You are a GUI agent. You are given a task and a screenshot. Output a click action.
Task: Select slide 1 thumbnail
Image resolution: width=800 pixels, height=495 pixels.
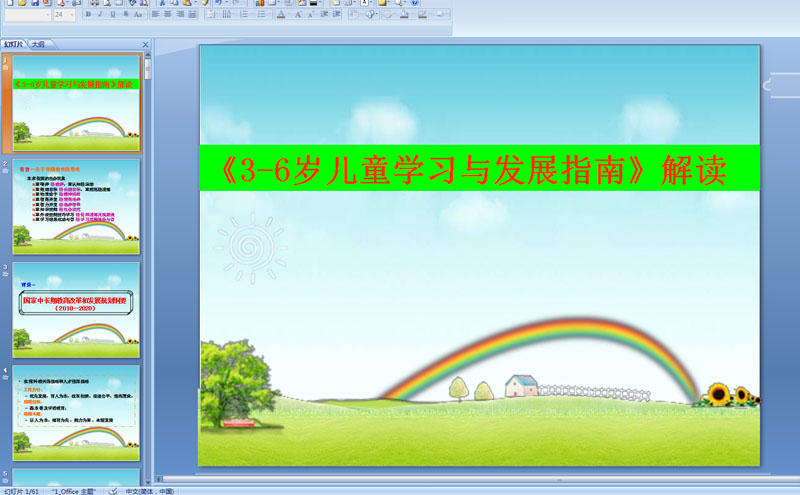pos(76,104)
